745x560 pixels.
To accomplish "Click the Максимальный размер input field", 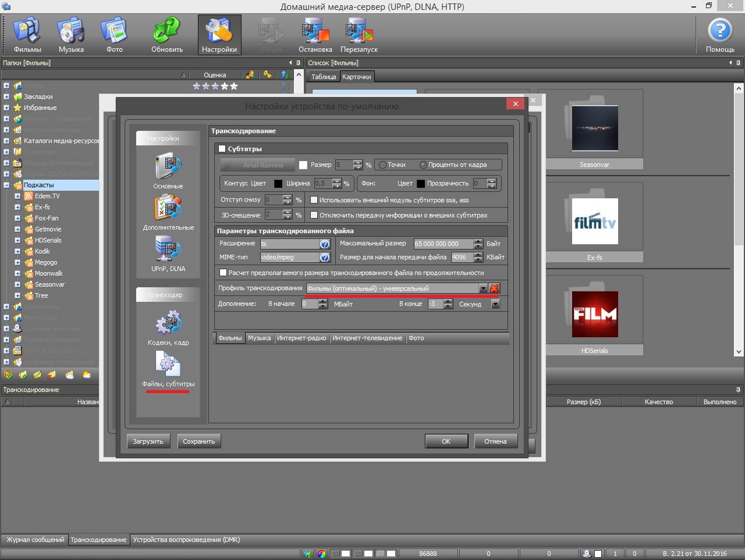I will 444,244.
